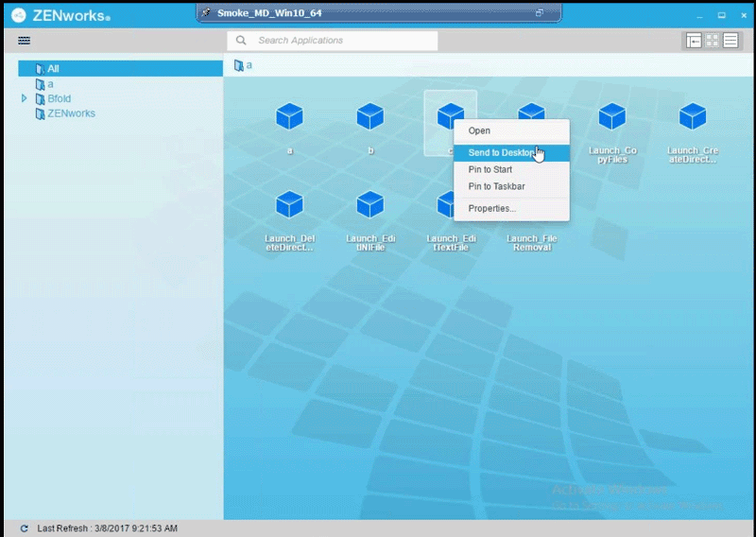
Task: Choose Pin to Start menu item
Action: click(x=511, y=170)
